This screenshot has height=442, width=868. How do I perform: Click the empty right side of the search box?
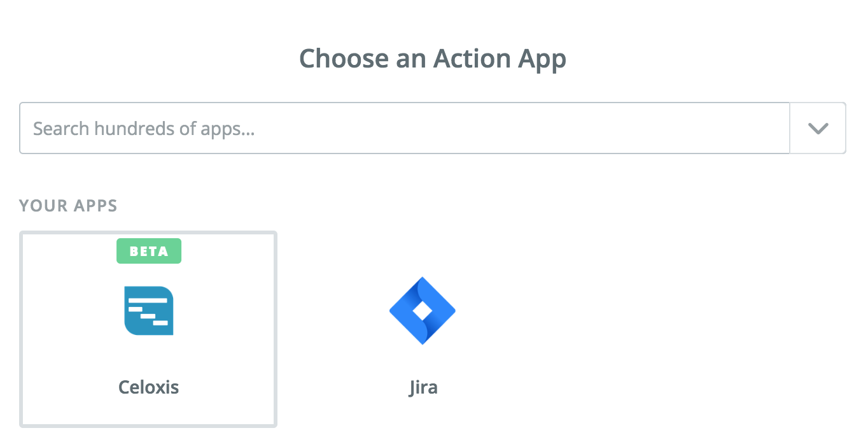pyautogui.click(x=636, y=128)
